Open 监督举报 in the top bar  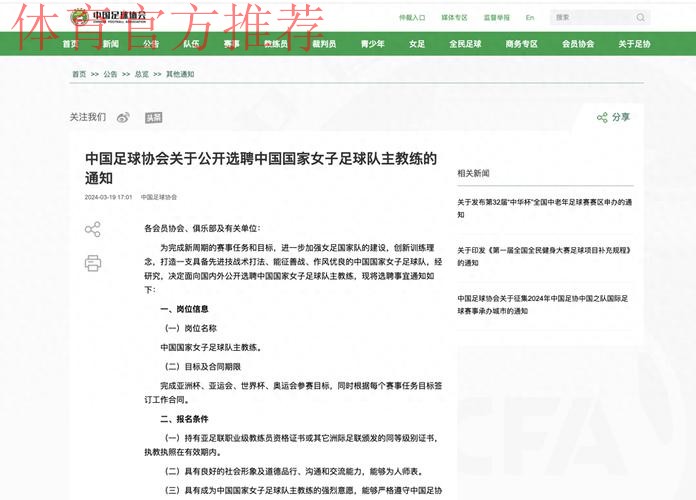[x=496, y=18]
